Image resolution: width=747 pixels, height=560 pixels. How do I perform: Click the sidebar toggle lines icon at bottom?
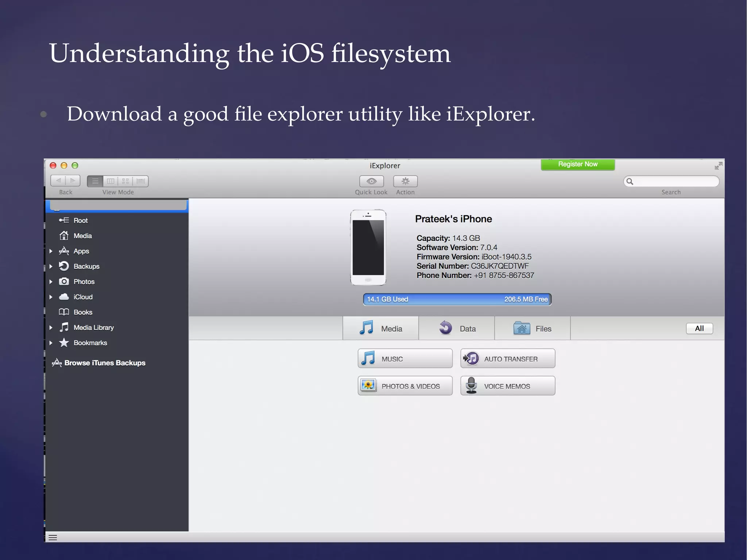53,538
